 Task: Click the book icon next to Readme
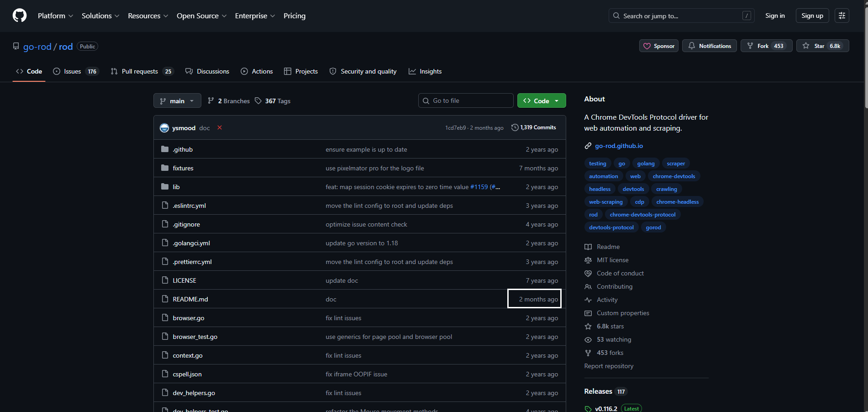click(588, 247)
